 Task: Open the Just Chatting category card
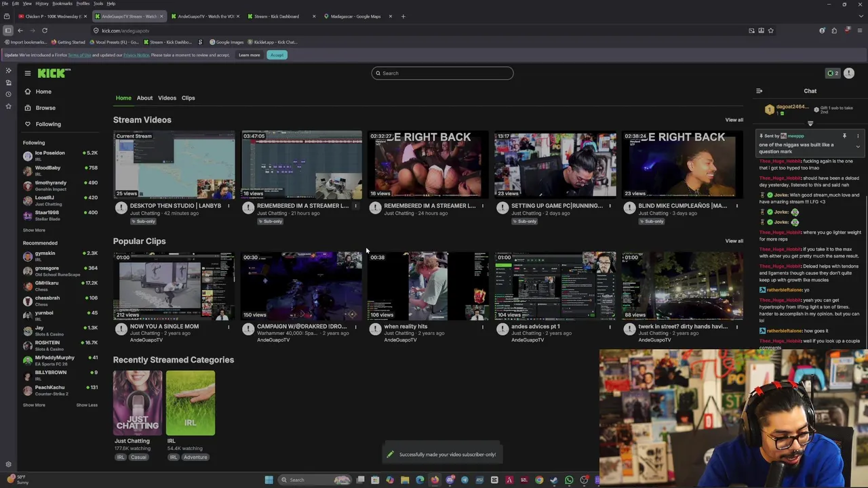[138, 403]
